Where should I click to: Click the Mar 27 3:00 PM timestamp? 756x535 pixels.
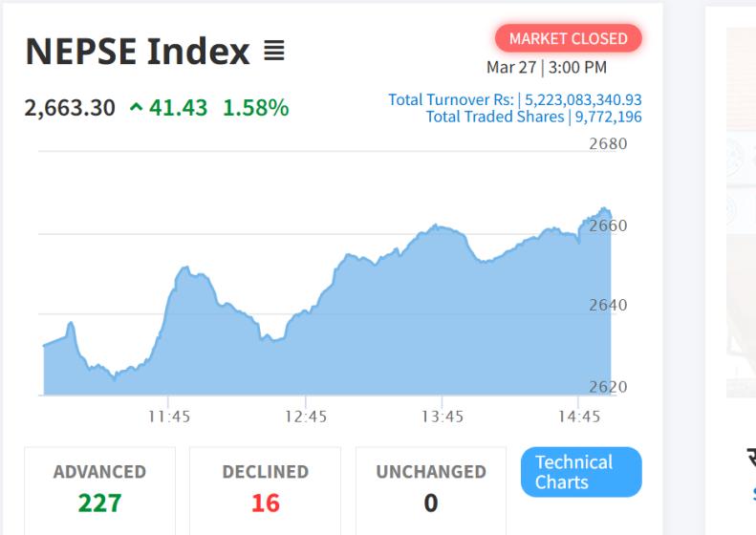click(x=546, y=68)
